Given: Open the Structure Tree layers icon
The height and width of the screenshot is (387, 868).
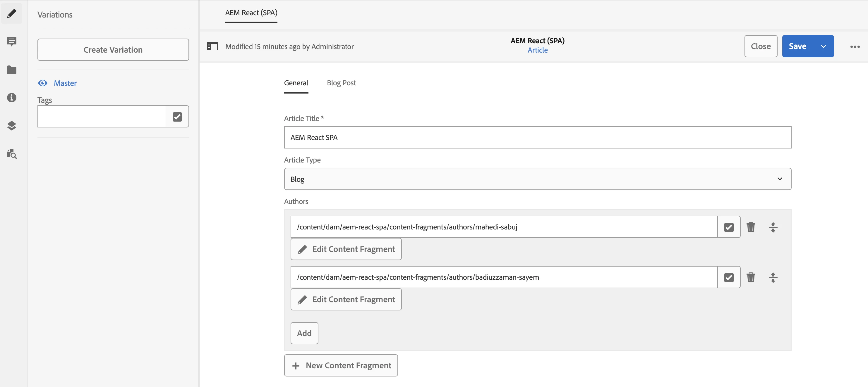Looking at the screenshot, I should (x=11, y=125).
